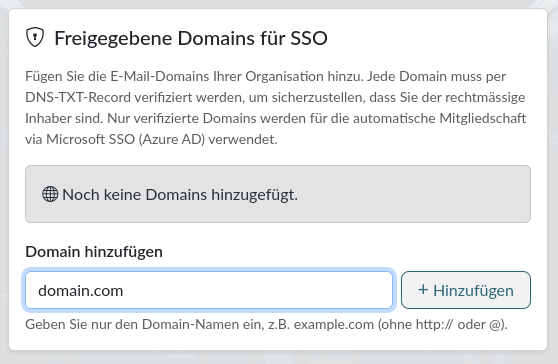Click the 'Domain hinzufügen' label
Viewport: 558px width, 364px height.
pyautogui.click(x=94, y=252)
